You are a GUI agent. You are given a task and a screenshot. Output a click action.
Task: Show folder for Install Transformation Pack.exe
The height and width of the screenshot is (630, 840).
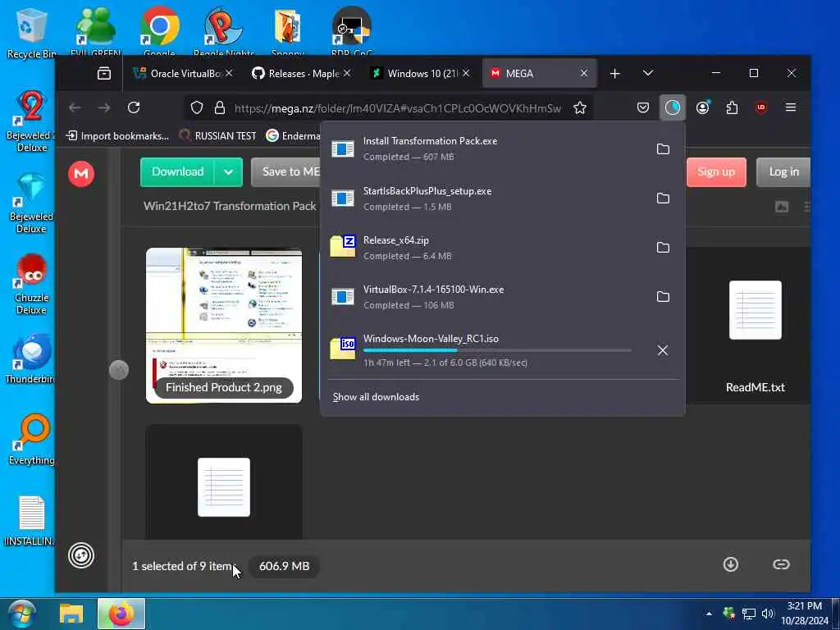(x=663, y=149)
